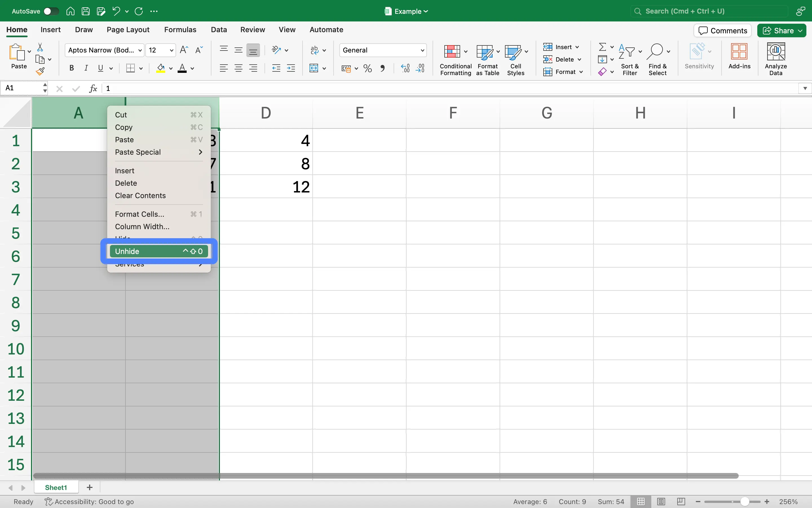Expand the Fill Color dropdown arrow

pos(171,69)
